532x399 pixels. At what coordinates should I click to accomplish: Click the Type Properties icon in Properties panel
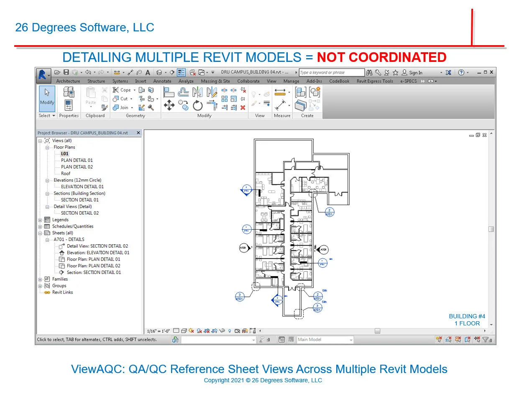pyautogui.click(x=69, y=92)
